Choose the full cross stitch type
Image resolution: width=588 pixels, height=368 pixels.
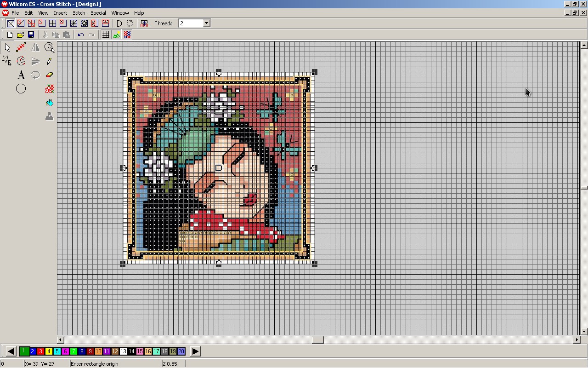(x=11, y=23)
